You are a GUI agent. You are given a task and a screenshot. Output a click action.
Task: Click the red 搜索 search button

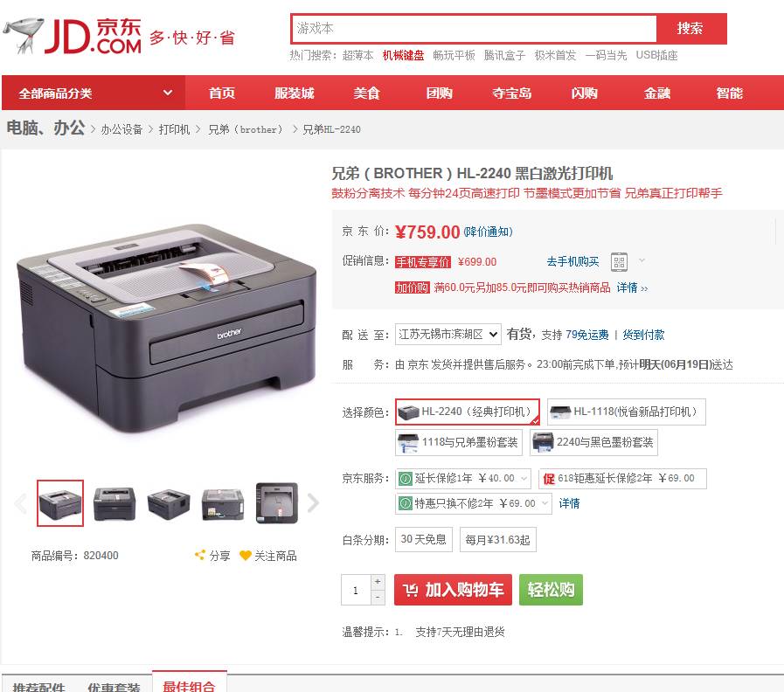tap(690, 29)
